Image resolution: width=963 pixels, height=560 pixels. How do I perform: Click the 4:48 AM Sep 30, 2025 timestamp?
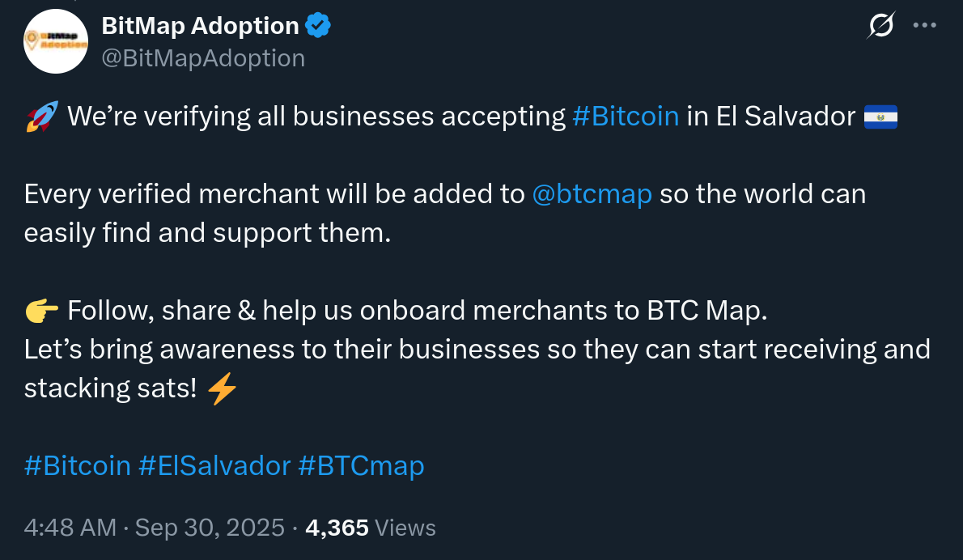click(x=154, y=528)
